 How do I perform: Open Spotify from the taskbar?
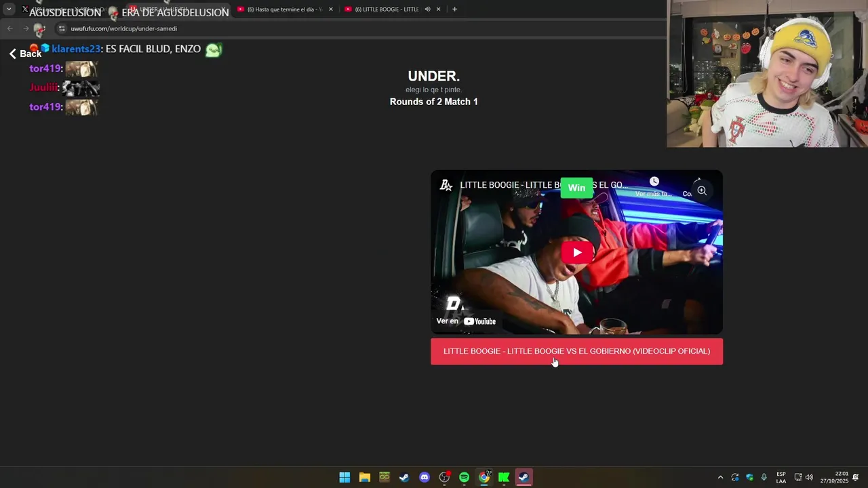click(464, 477)
